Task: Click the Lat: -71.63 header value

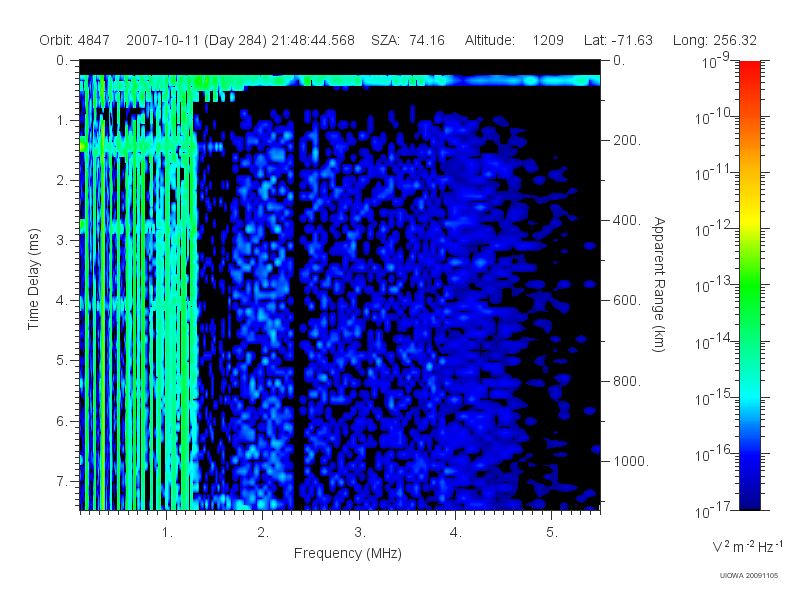Action: click(618, 40)
